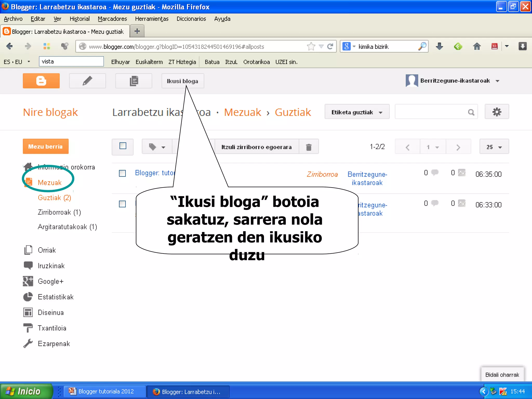Click the taskbar clock showing 15:44
Image resolution: width=532 pixels, height=399 pixels.
pyautogui.click(x=517, y=391)
